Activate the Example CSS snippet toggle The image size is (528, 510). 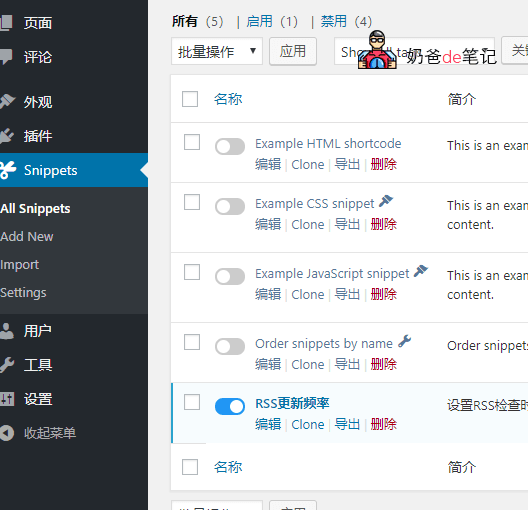(230, 206)
